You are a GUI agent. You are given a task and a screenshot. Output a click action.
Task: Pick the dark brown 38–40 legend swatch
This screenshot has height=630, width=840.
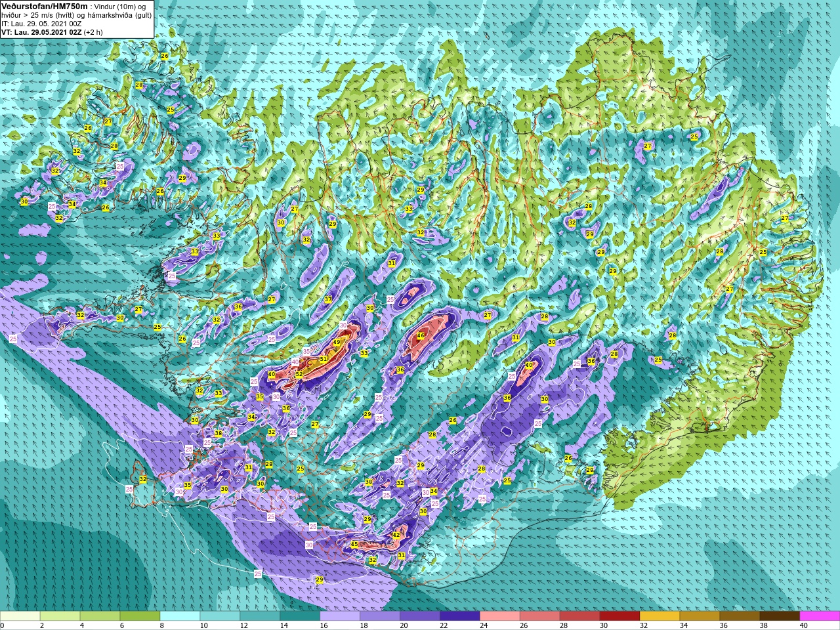coord(781,616)
